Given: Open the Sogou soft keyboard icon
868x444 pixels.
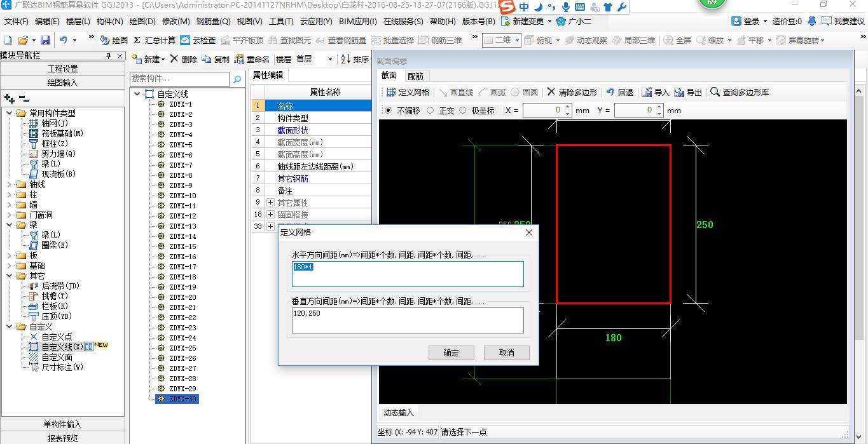Looking at the screenshot, I should [579, 7].
